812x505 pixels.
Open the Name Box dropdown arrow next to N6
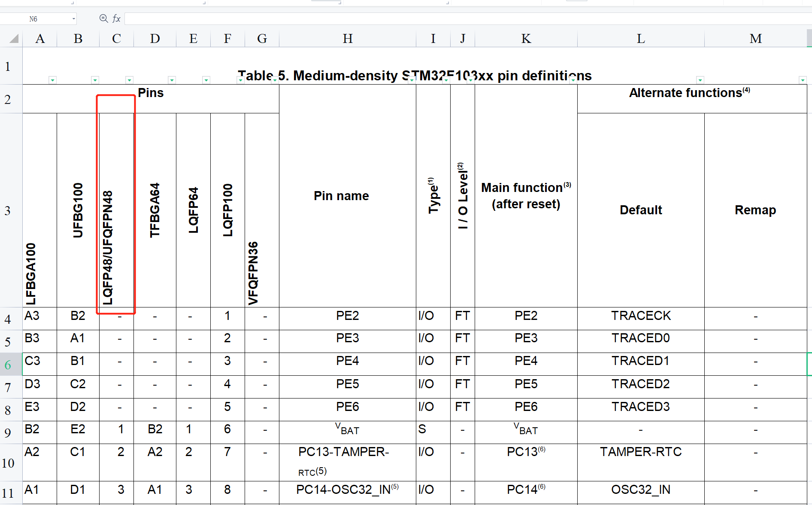tap(74, 19)
